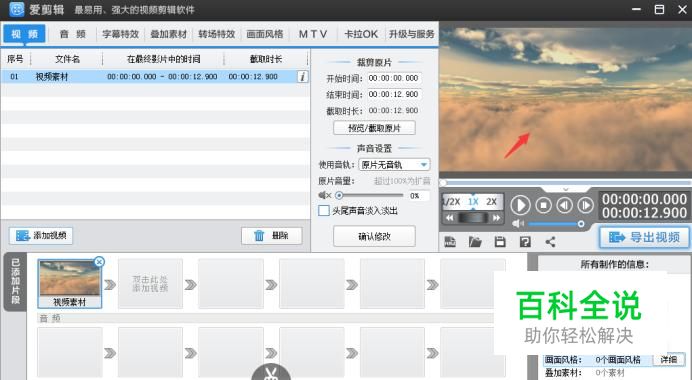Image resolution: width=692 pixels, height=380 pixels.
Task: Select the 视频素材 thumbnail in the clip strip
Action: 70,283
